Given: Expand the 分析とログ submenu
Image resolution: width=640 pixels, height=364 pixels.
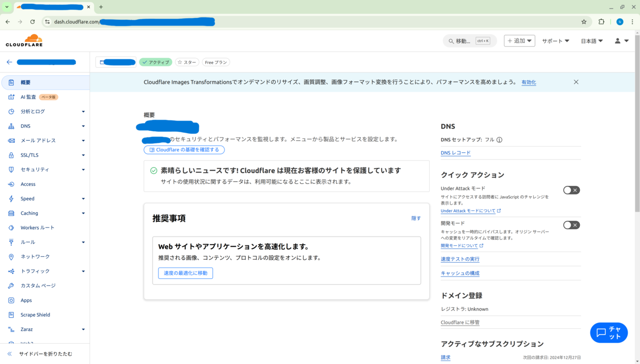Looking at the screenshot, I should click(x=83, y=112).
